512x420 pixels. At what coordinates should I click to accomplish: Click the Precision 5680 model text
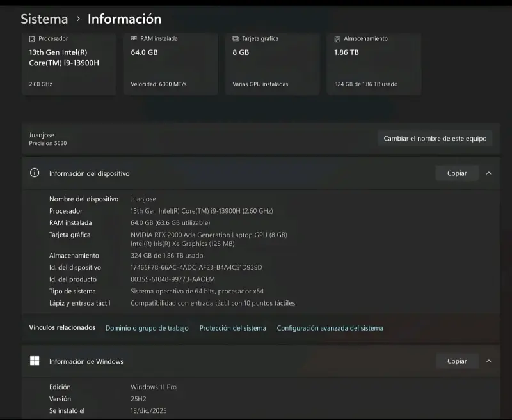pos(47,143)
